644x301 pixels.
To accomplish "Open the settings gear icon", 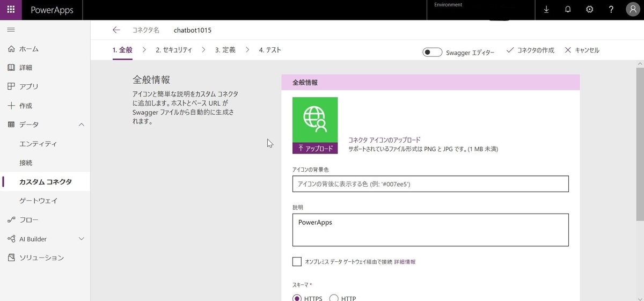I will (589, 10).
